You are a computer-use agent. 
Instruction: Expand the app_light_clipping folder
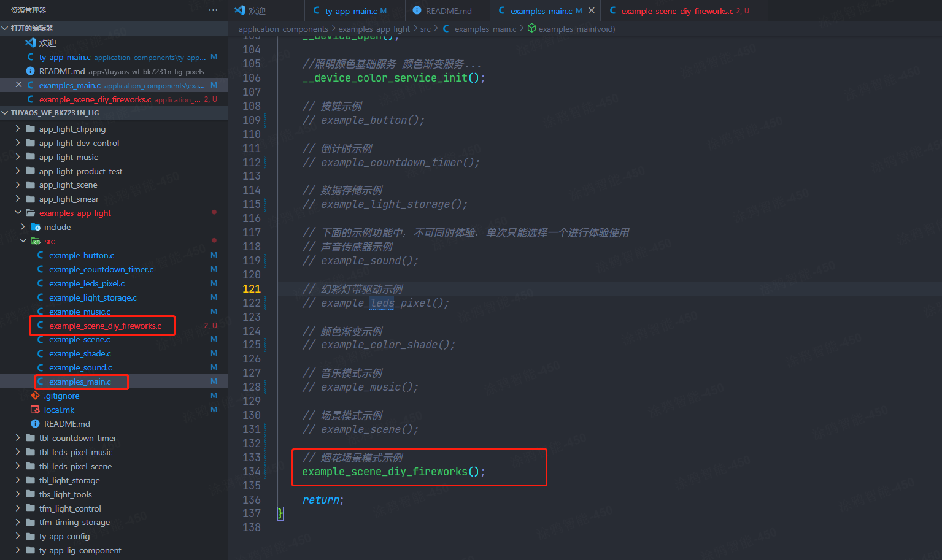pyautogui.click(x=18, y=129)
